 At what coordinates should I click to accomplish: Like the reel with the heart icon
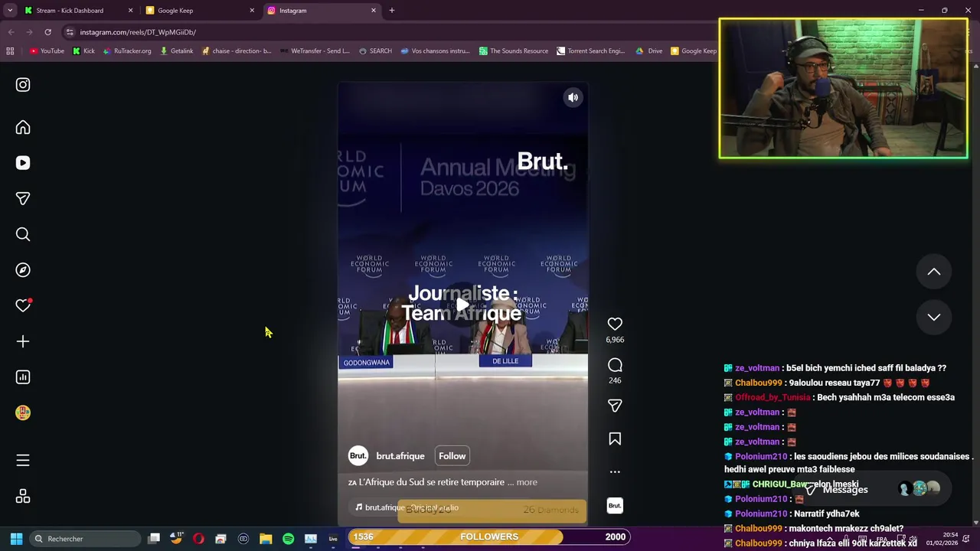coord(615,324)
